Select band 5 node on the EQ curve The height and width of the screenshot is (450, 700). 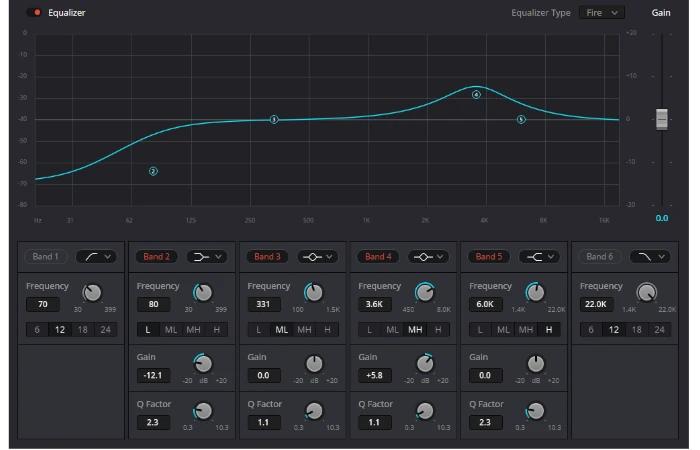[521, 119]
